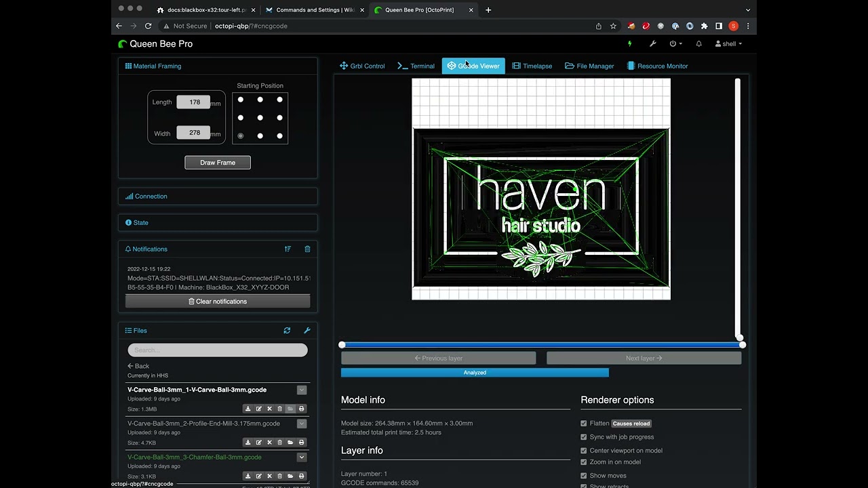The height and width of the screenshot is (488, 868).
Task: Expand 2-Profile-End-Mill file details
Action: pos(302,424)
